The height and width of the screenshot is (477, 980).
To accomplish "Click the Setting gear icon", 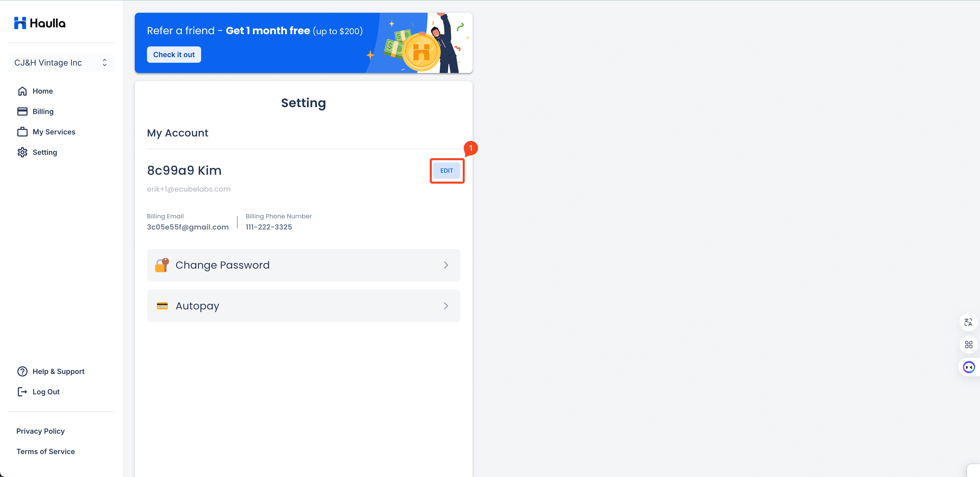I will [x=22, y=152].
